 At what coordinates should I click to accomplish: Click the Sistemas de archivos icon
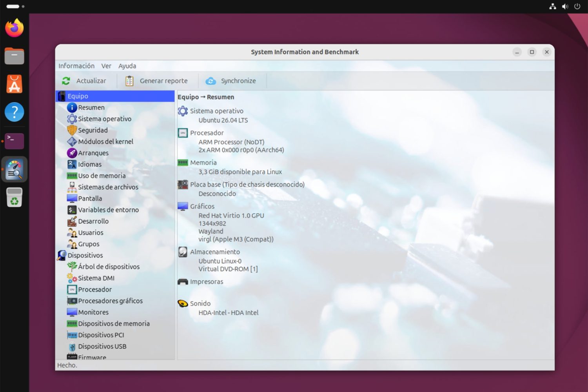click(72, 187)
